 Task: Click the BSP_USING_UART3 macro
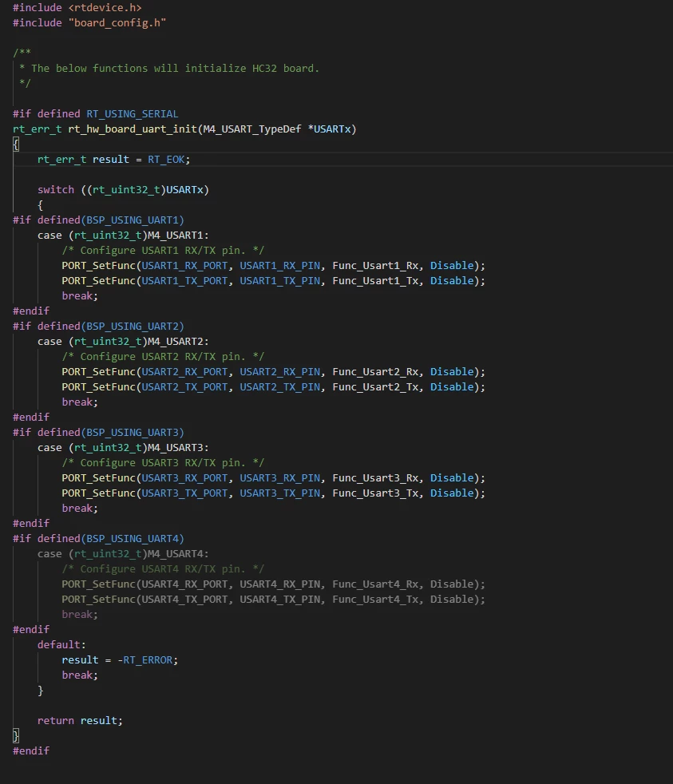133,433
